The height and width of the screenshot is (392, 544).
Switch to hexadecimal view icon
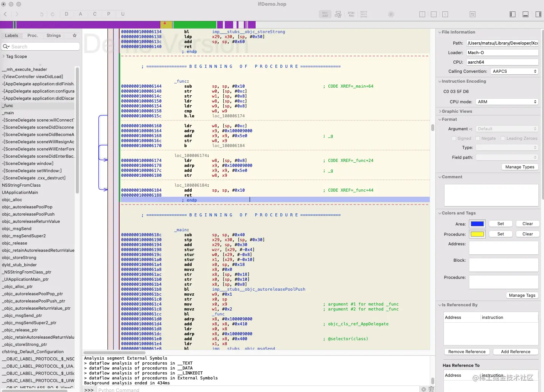pyautogui.click(x=364, y=14)
